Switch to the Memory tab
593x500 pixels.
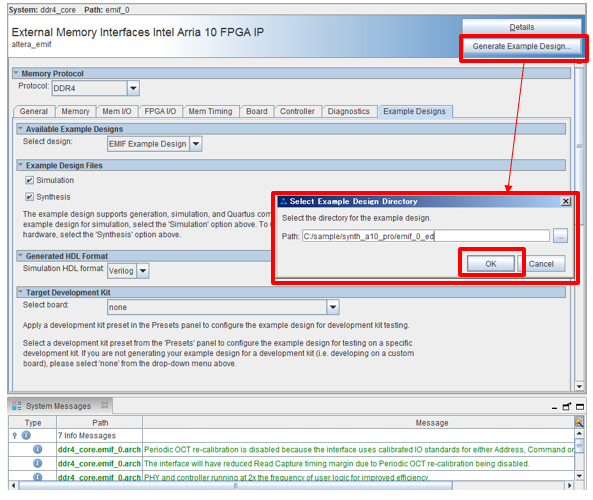point(76,111)
